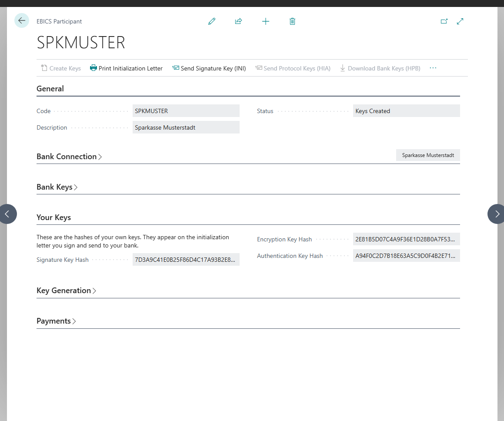Expand the Payments section
Viewport: 504px width, 421px height.
pyautogui.click(x=56, y=321)
